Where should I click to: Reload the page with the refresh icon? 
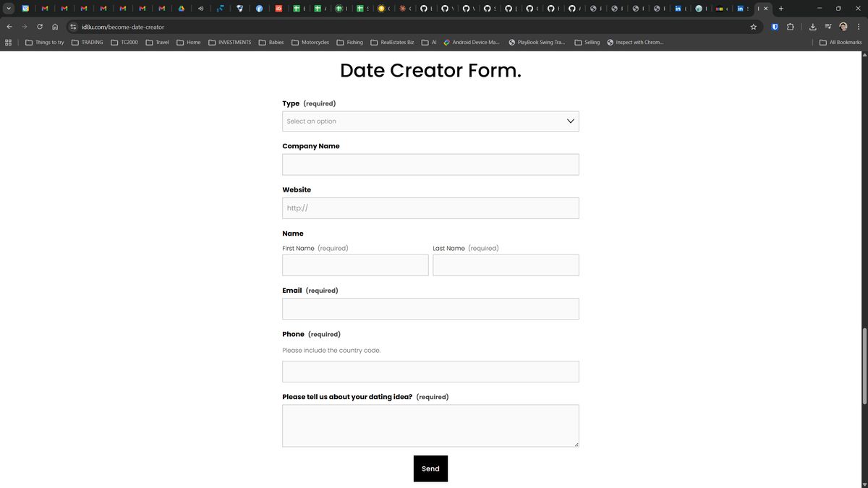(x=40, y=27)
